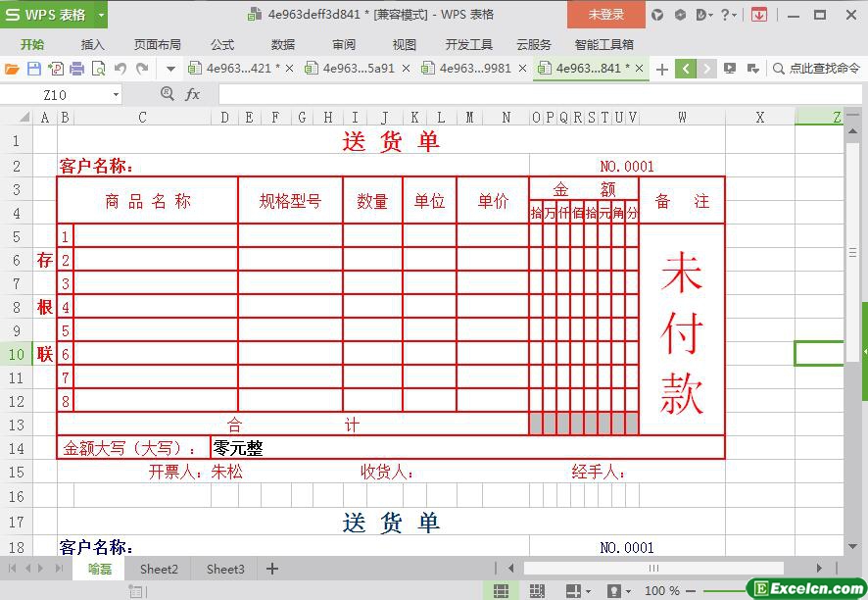The width and height of the screenshot is (868, 600).
Task: Open a new document tab with plus
Action: click(x=662, y=69)
